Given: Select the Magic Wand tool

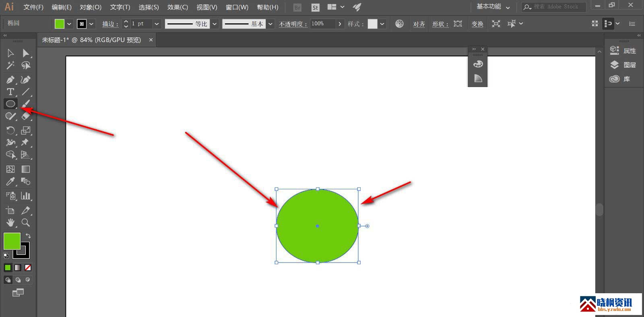Looking at the screenshot, I should pos(10,65).
